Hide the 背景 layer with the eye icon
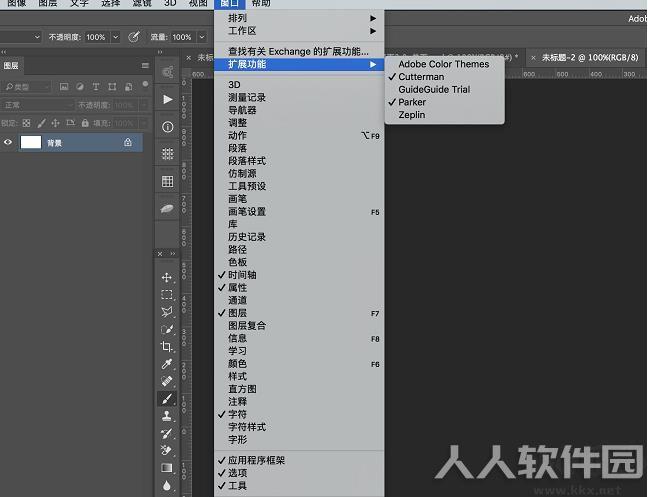Image resolution: width=648 pixels, height=497 pixels. (8, 143)
